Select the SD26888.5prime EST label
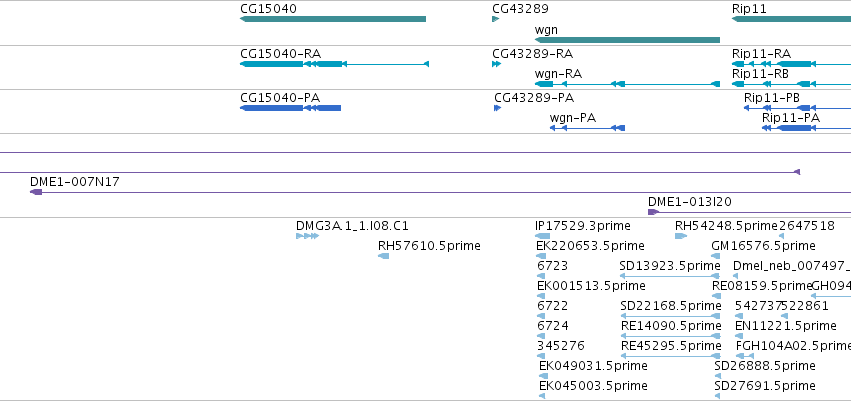This screenshot has height=401, width=851. click(x=765, y=366)
